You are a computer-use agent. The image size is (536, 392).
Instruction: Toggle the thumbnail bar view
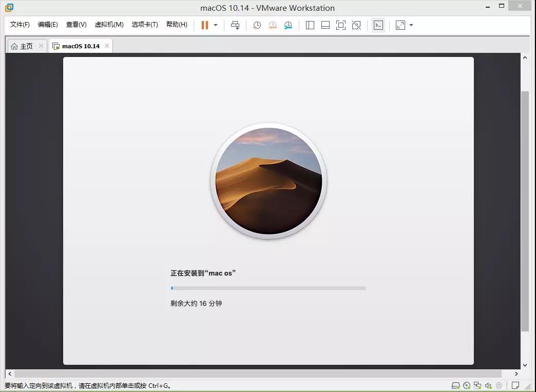(x=326, y=25)
